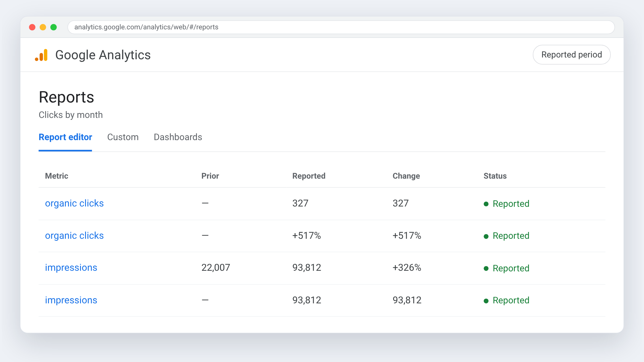Click the green status dot in last impressions row
The height and width of the screenshot is (362, 644).
coord(486,301)
